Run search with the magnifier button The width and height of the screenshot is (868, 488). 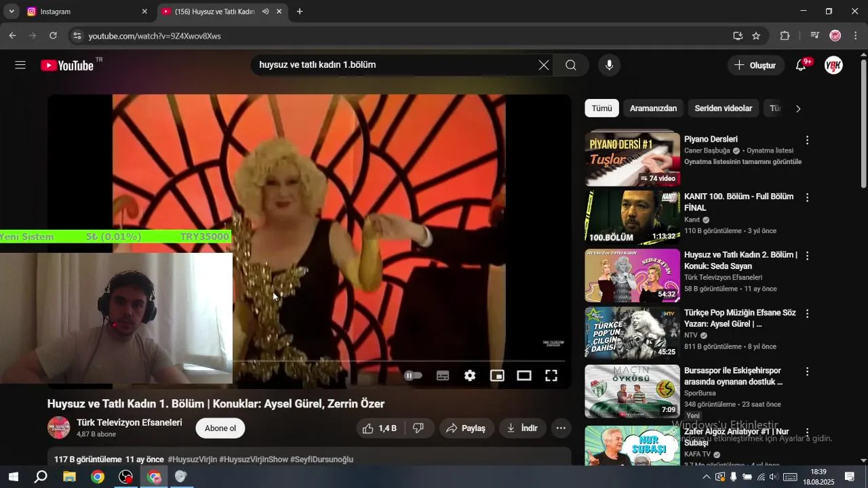571,65
